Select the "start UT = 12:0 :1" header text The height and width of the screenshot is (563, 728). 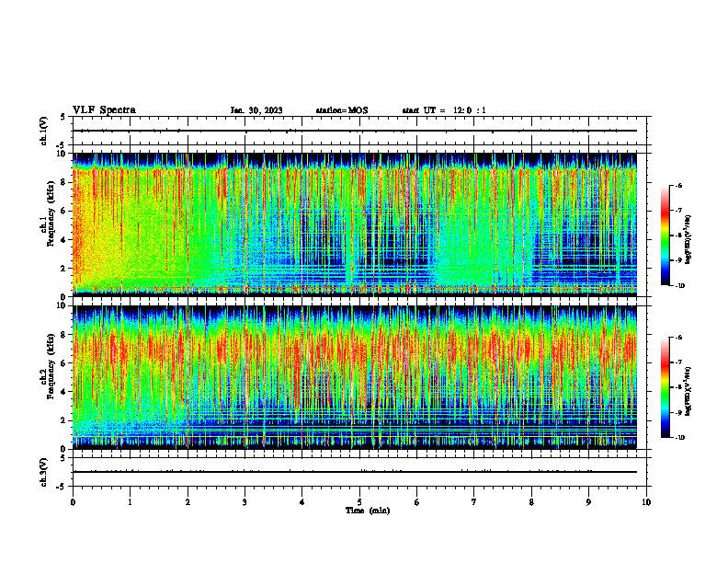(x=444, y=110)
